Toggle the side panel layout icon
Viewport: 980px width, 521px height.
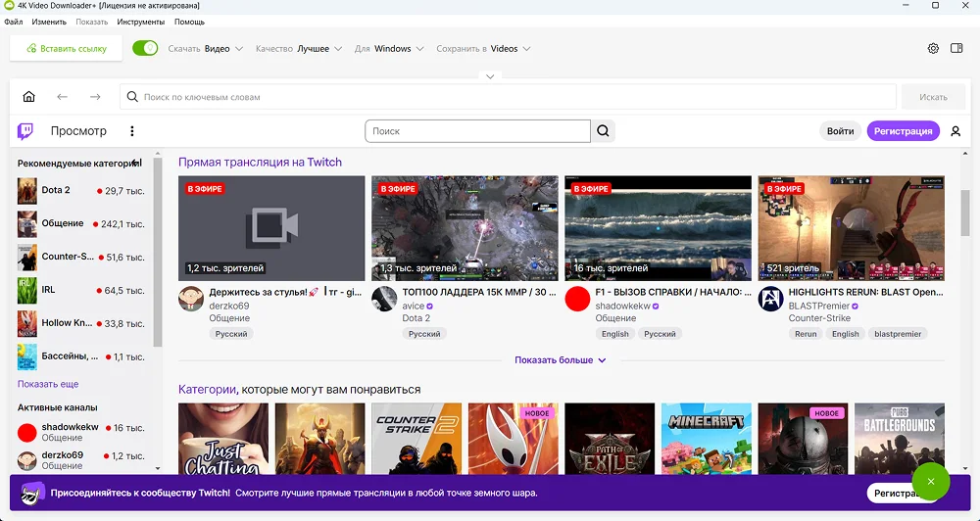[956, 48]
